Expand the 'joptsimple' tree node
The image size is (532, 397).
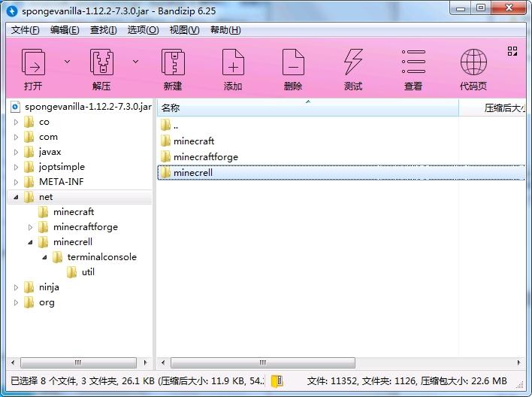16,167
